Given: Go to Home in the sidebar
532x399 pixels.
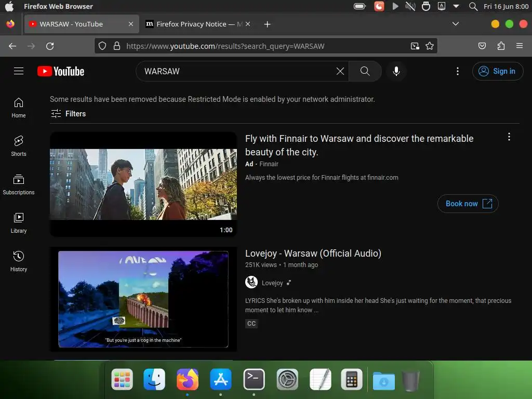Looking at the screenshot, I should pyautogui.click(x=19, y=108).
